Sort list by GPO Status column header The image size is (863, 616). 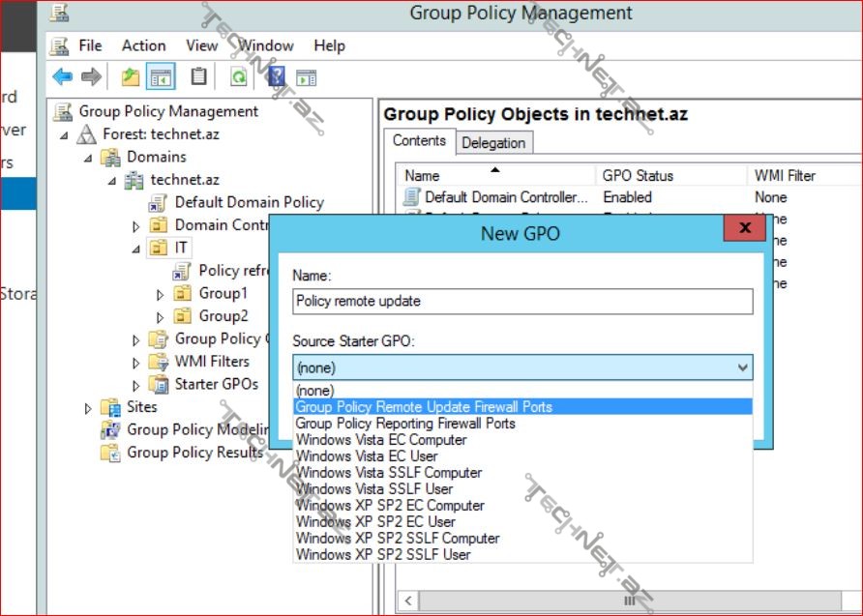pos(638,176)
